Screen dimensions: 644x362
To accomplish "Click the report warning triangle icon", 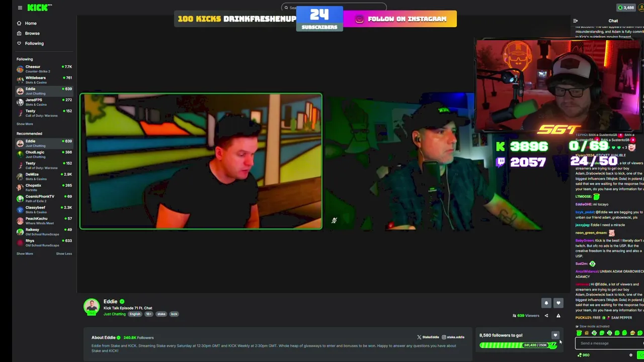I will [x=558, y=316].
